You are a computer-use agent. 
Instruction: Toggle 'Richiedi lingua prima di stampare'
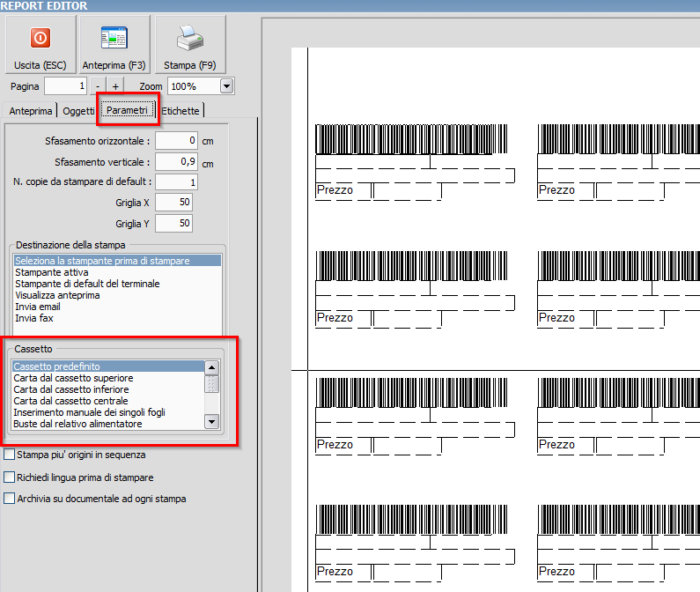pyautogui.click(x=78, y=477)
